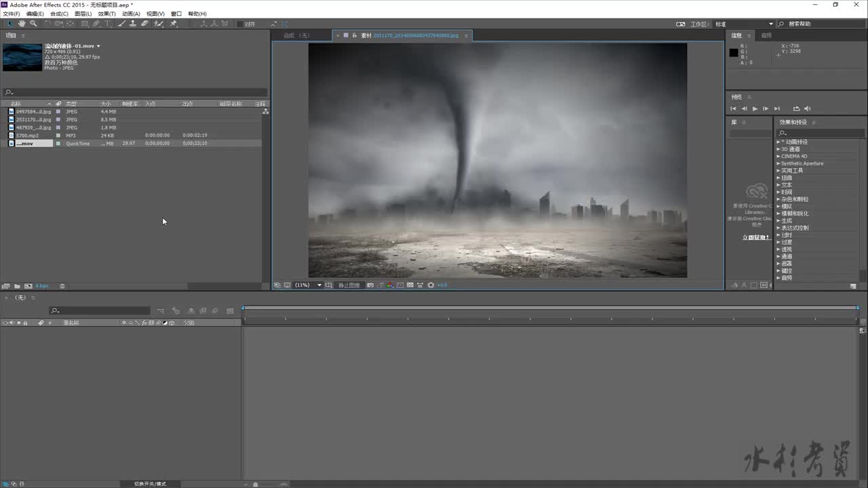Switch to the 音频 panel tab

coord(766,35)
